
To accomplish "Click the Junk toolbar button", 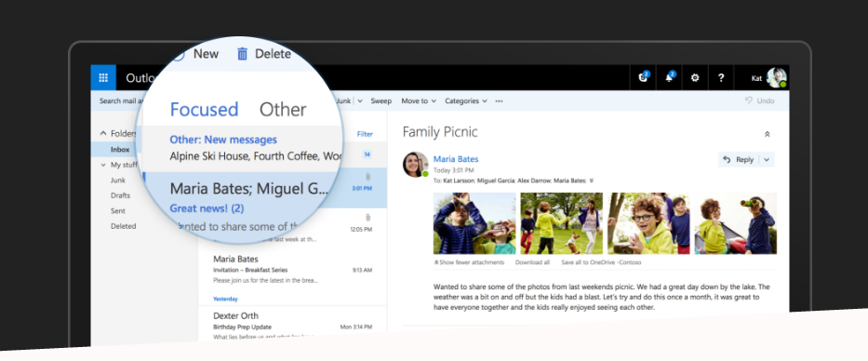I will 343,100.
